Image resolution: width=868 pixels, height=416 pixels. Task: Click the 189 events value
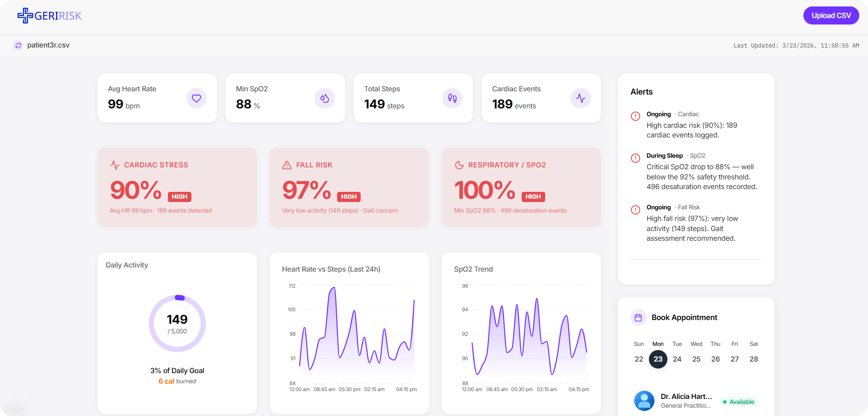click(x=514, y=104)
